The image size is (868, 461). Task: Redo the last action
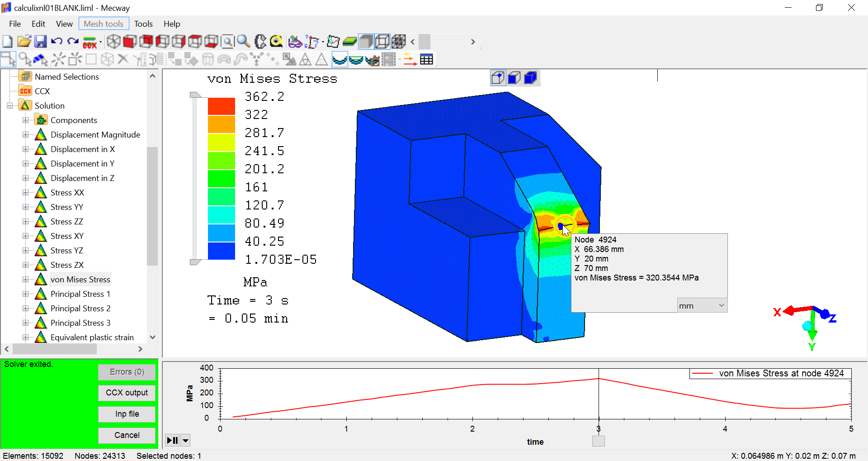pos(73,42)
